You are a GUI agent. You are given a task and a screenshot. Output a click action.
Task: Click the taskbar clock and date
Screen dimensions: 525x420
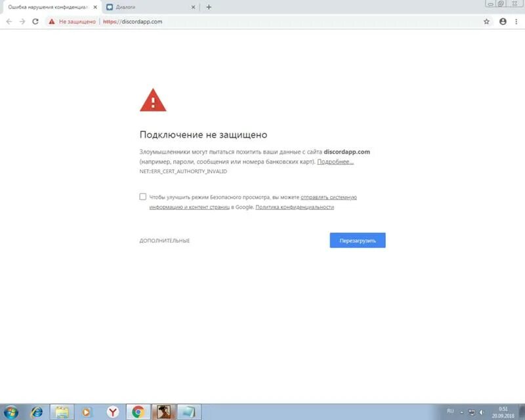click(x=503, y=412)
